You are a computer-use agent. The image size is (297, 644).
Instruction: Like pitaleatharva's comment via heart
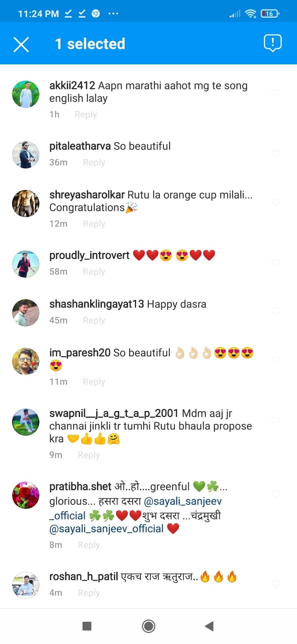point(276,153)
